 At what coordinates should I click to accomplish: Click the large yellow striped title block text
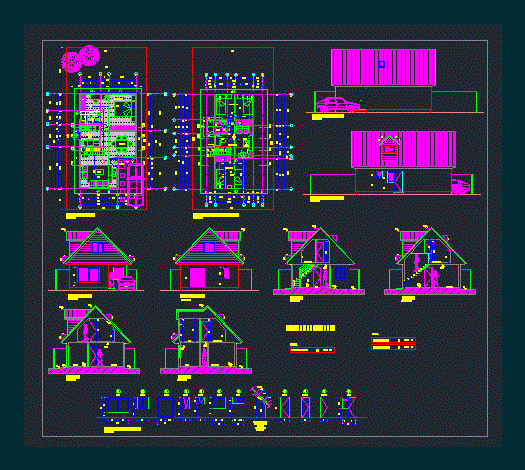pyautogui.click(x=310, y=328)
